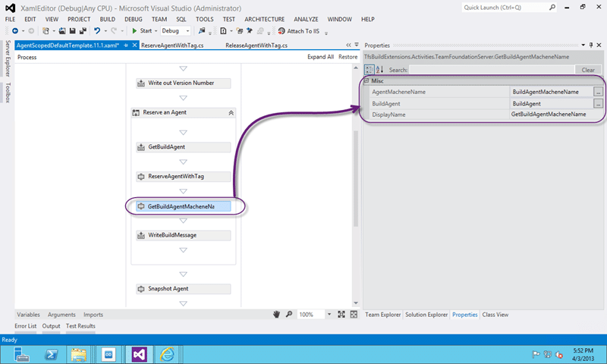Click Restore in the workflow designer
This screenshot has height=364, width=607.
pos(348,57)
